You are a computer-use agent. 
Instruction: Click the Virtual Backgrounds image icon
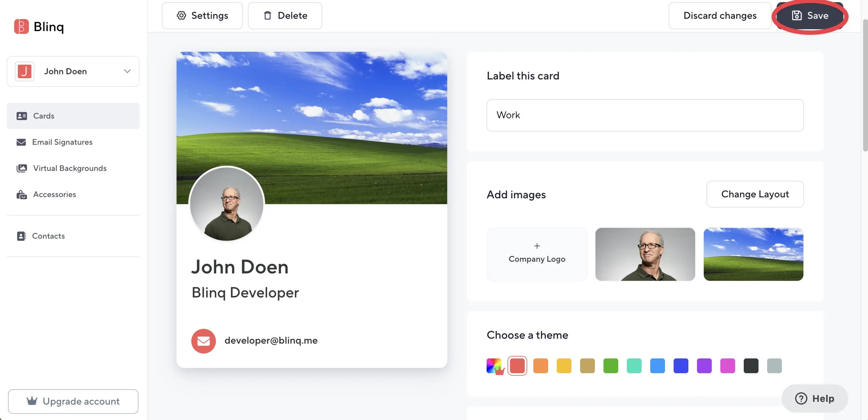[x=22, y=168]
